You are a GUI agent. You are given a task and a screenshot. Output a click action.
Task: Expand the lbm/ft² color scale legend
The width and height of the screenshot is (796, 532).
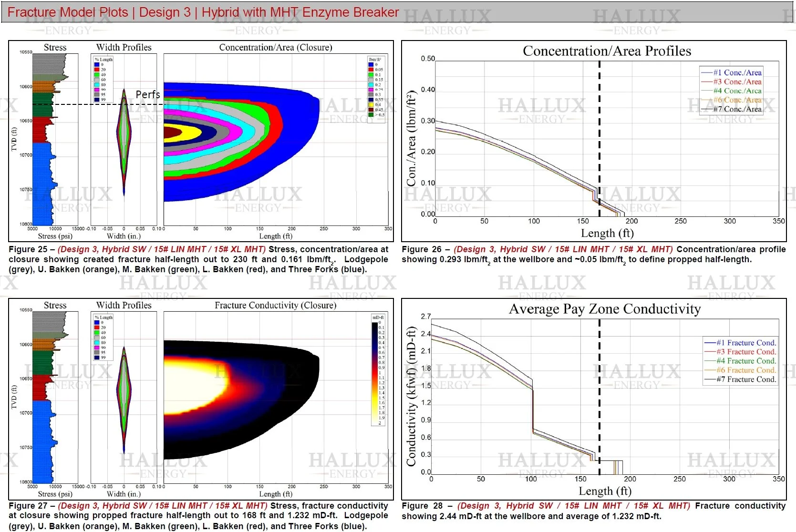point(374,59)
